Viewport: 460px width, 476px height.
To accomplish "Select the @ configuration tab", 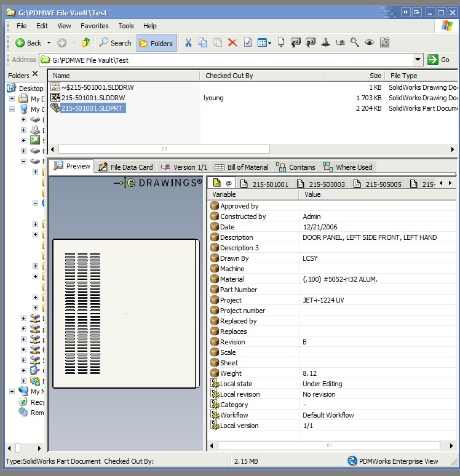I will click(222, 183).
